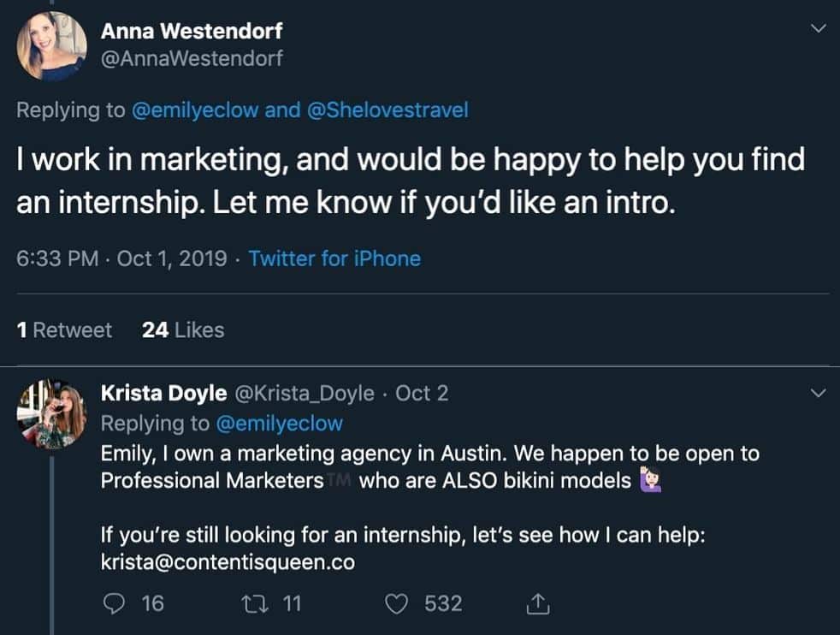
Task: Click the Krista Doyle display name
Action: [x=163, y=393]
